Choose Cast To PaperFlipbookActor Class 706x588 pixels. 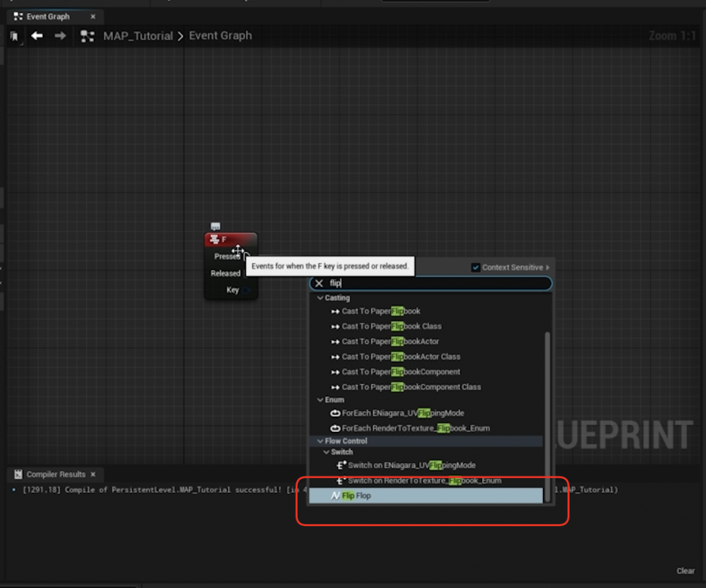point(401,357)
